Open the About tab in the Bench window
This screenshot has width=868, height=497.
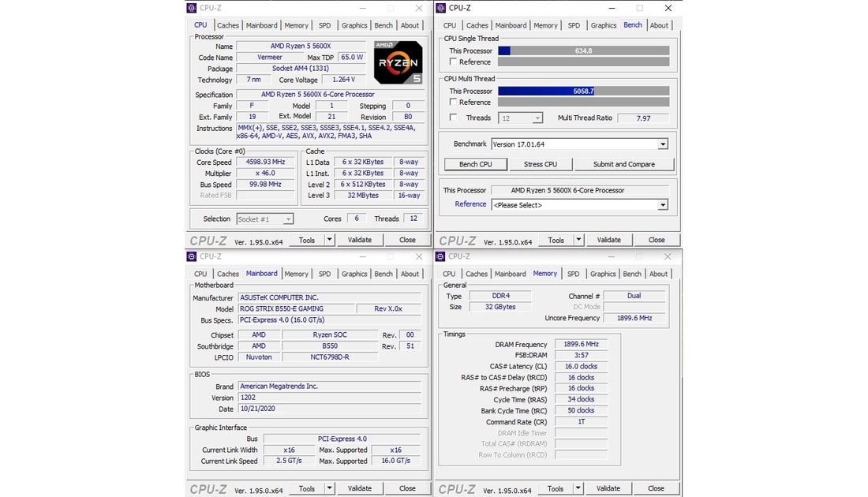click(x=659, y=25)
